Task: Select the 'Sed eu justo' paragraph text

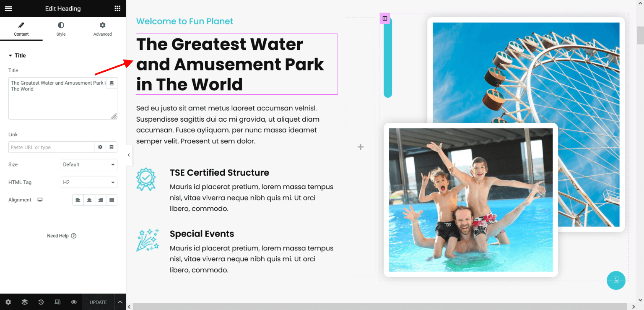Action: pyautogui.click(x=229, y=125)
